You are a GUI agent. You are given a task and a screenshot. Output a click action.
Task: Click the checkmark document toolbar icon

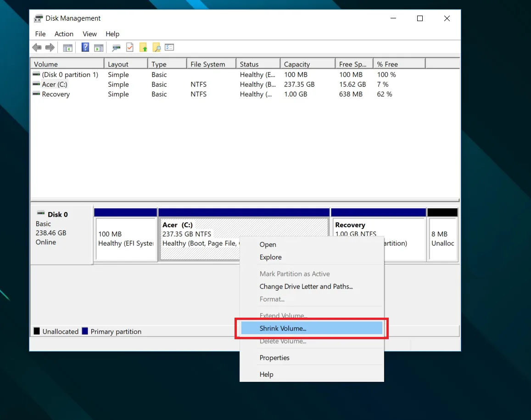click(x=130, y=47)
